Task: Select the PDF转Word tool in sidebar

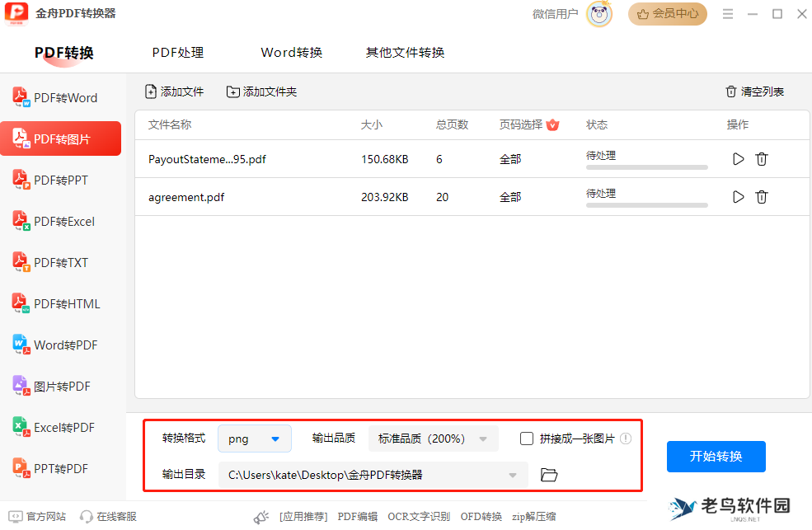Action: (56, 96)
